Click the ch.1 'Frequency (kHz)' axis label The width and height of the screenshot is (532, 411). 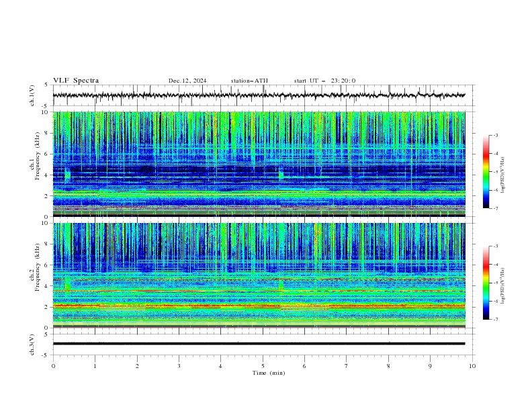tap(38, 156)
